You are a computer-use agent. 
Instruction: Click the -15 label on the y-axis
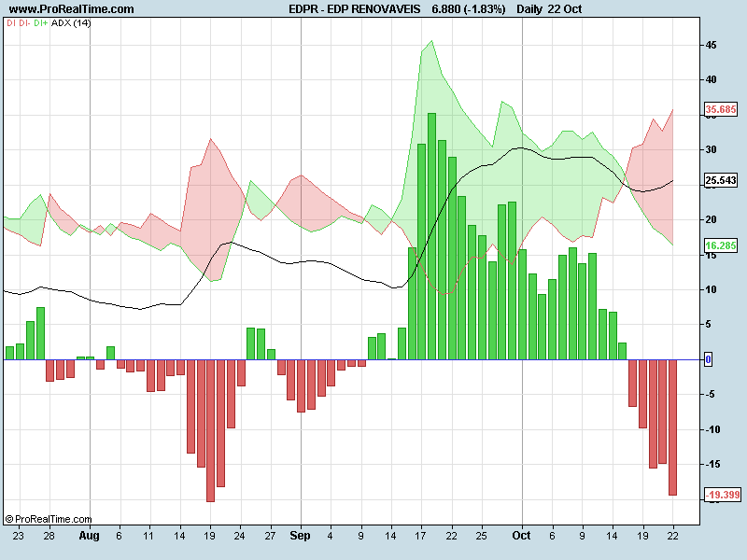coord(712,464)
